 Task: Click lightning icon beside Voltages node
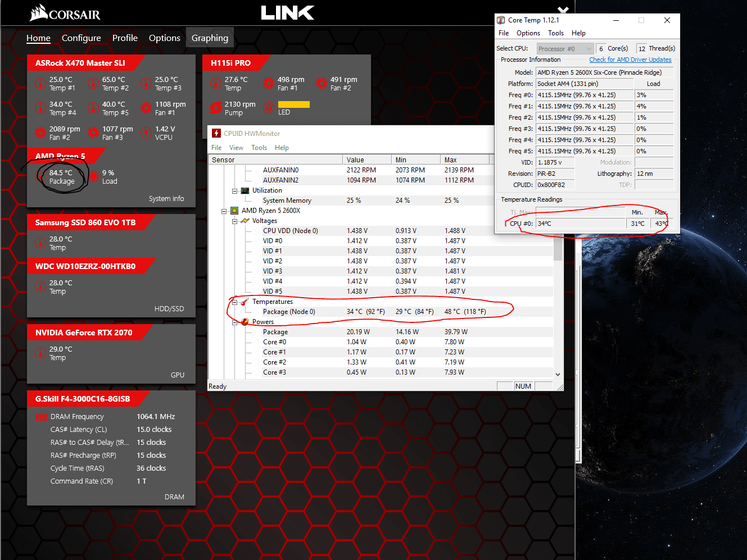[245, 221]
